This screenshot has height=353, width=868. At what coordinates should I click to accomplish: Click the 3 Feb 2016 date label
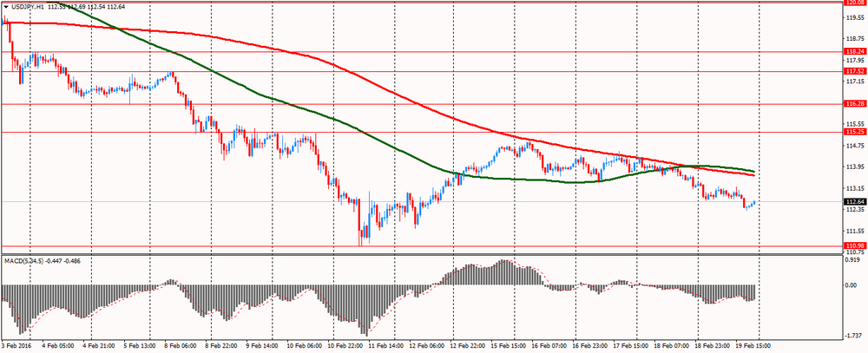pos(16,344)
